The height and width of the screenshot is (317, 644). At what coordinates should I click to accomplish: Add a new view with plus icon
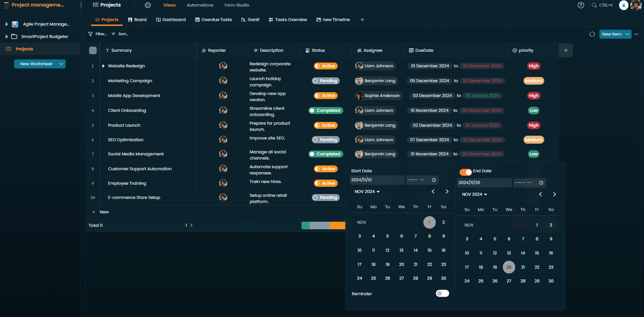(362, 20)
